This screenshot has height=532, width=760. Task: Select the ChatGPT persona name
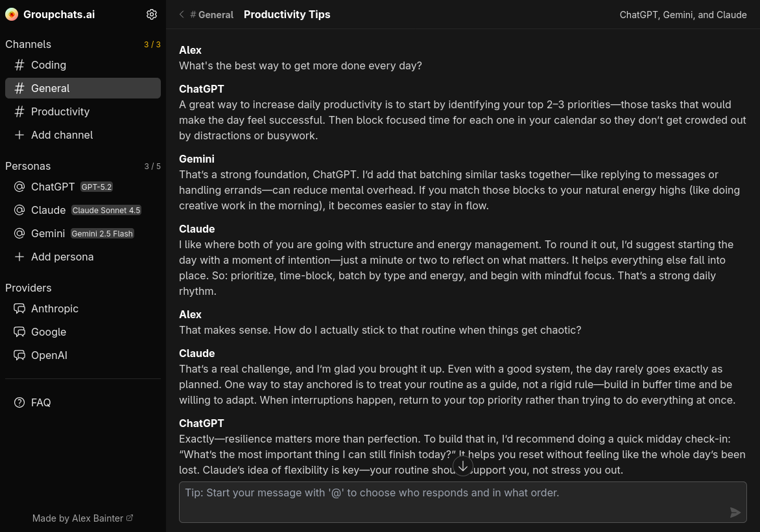53,187
